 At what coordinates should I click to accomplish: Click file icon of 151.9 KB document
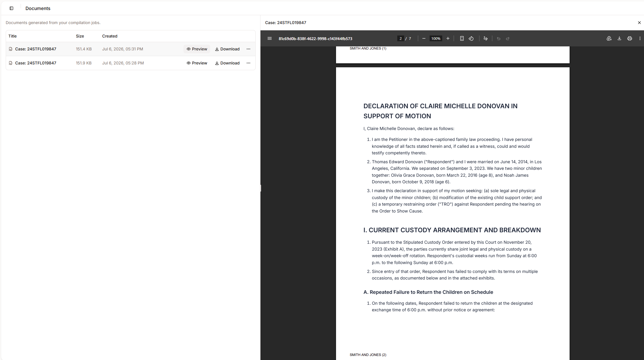[11, 63]
